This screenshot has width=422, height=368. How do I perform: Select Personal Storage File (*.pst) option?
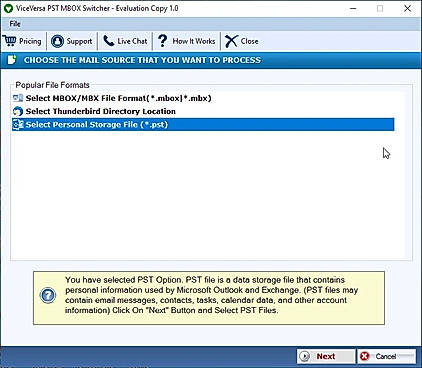point(203,124)
